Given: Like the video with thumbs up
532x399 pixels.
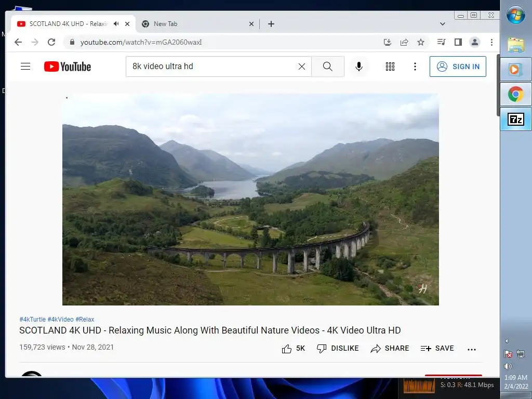Looking at the screenshot, I should (x=293, y=349).
